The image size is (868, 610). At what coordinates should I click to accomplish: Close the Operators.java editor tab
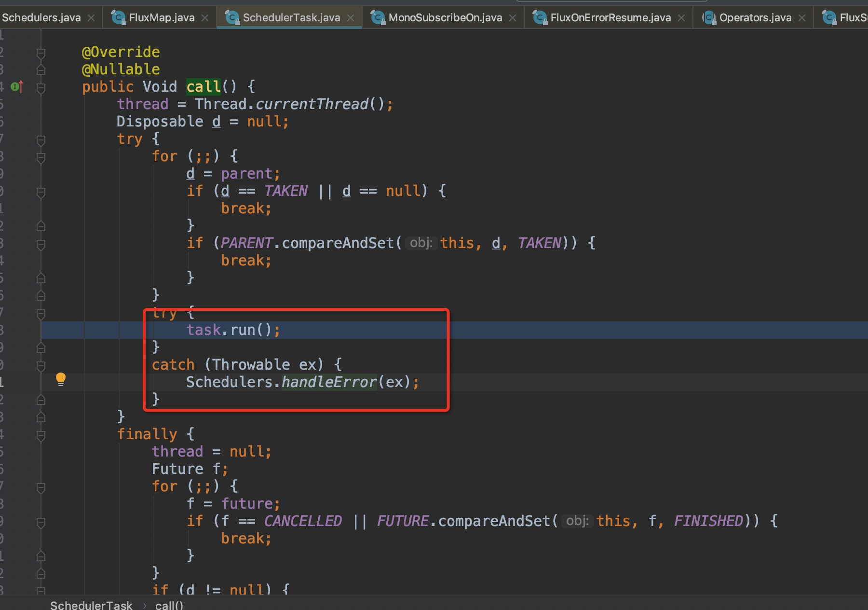[x=802, y=17]
